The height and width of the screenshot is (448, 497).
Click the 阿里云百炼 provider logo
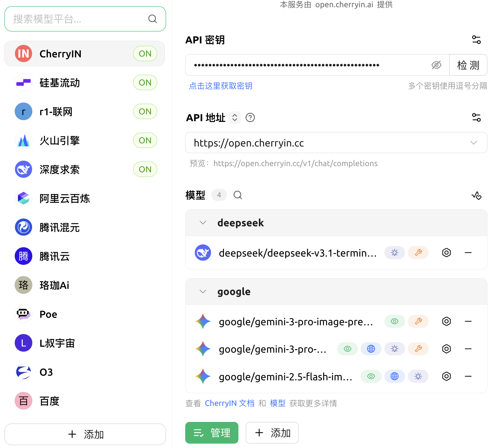click(x=24, y=198)
